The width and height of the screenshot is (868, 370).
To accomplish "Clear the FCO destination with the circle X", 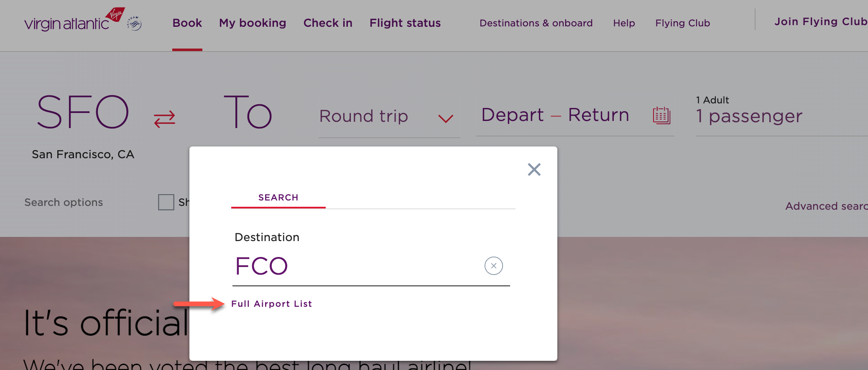I will (493, 266).
